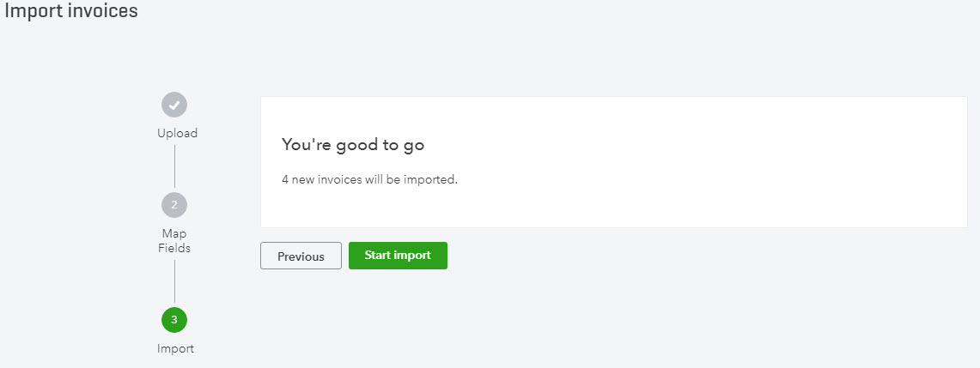Select the white tick inside the Upload circle
This screenshot has width=980, height=368.
pyautogui.click(x=174, y=105)
